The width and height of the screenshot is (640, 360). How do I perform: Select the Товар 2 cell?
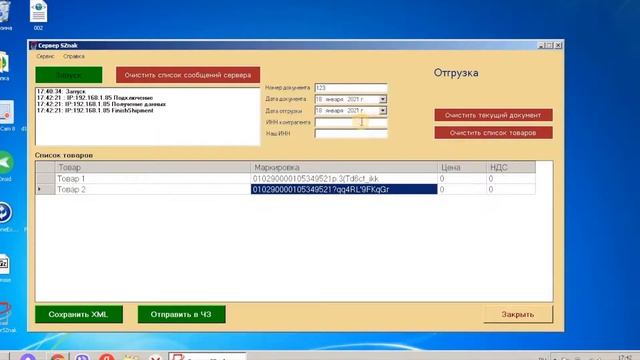[x=153, y=189]
